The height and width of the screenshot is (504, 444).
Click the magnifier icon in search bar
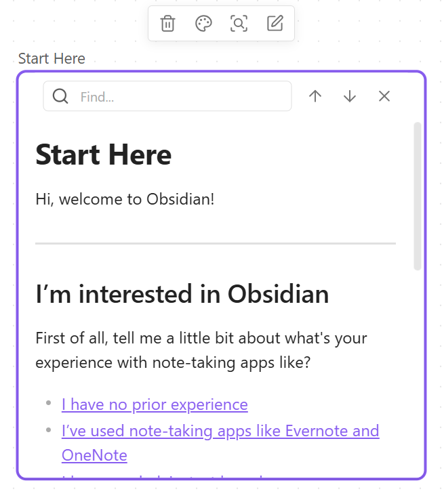[60, 96]
